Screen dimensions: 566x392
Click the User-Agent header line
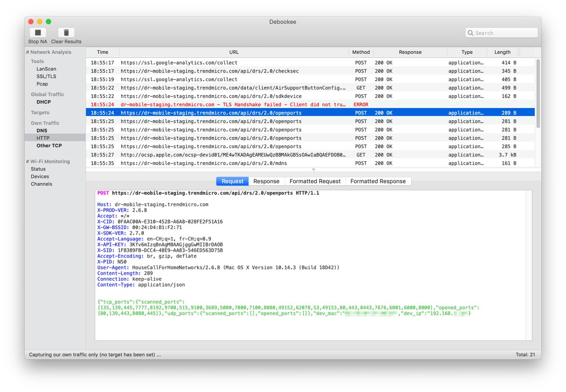pos(218,267)
